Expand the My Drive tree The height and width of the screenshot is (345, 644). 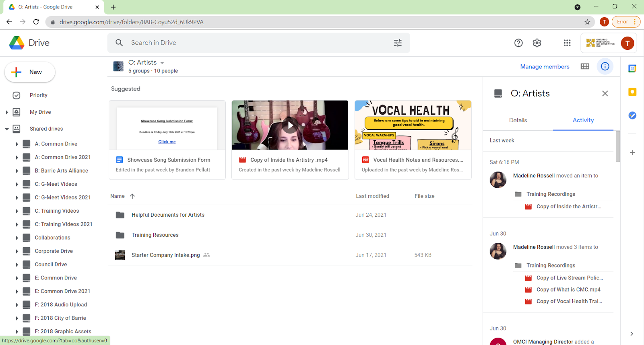tap(7, 112)
